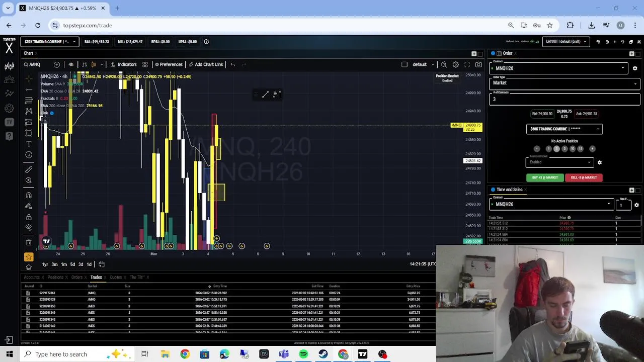Image resolution: width=644 pixels, height=362 pixels.
Task: Open Time and Sales settings gear
Action: [636, 205]
